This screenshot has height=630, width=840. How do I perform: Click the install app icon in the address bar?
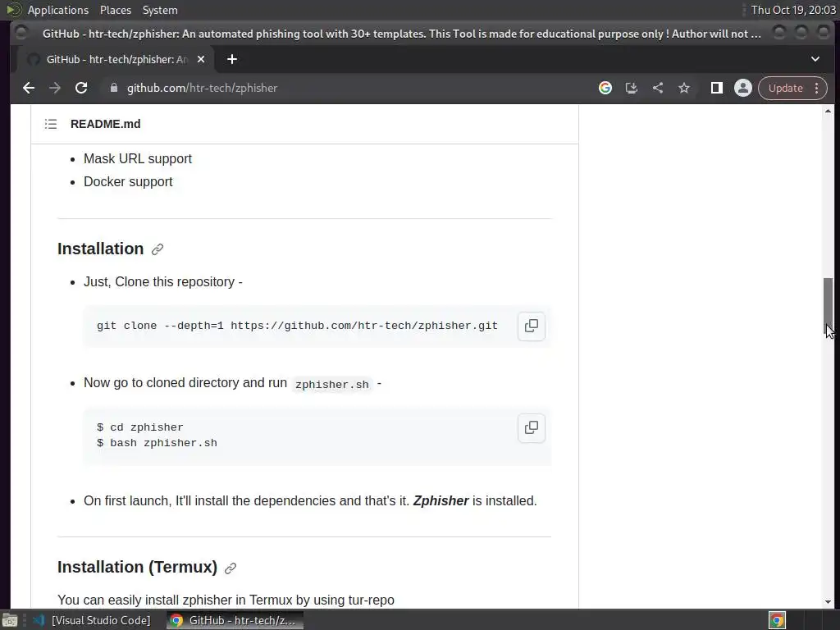pyautogui.click(x=632, y=88)
